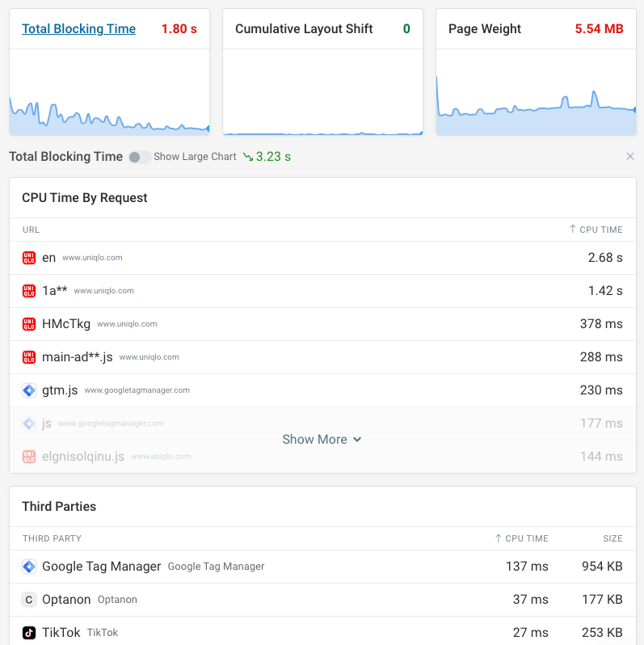Open the Cumulative Layout Shift chart
Viewport: 644px width, 645px height.
323,92
